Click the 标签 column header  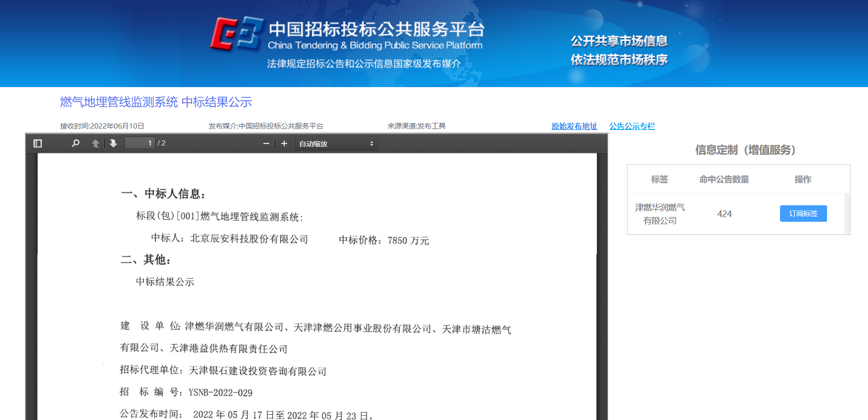point(659,179)
